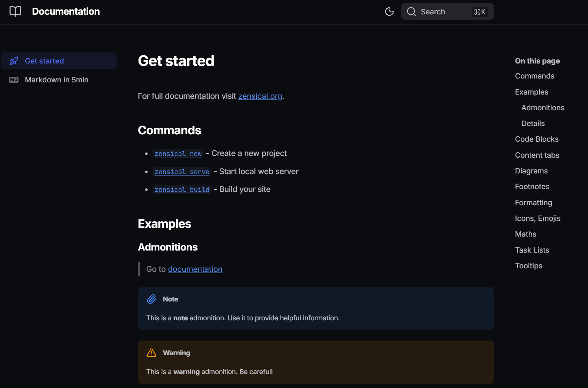
Task: Go to Formatting section
Action: coord(534,203)
